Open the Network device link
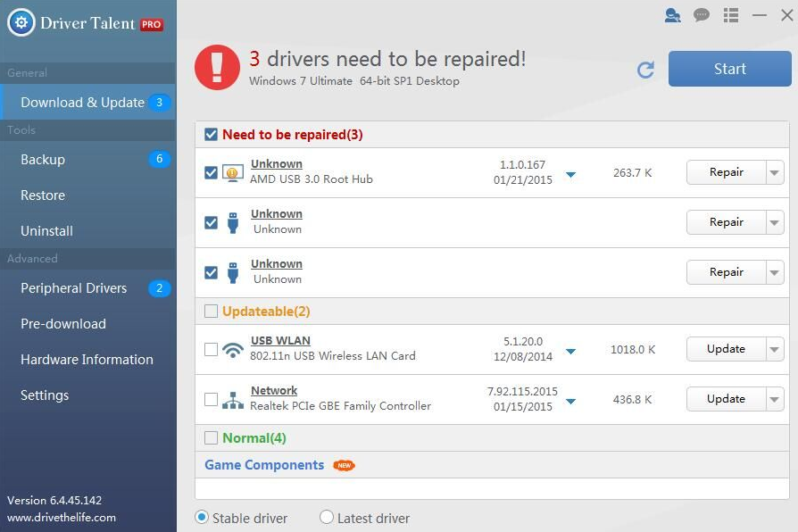The width and height of the screenshot is (798, 532). coord(274,390)
